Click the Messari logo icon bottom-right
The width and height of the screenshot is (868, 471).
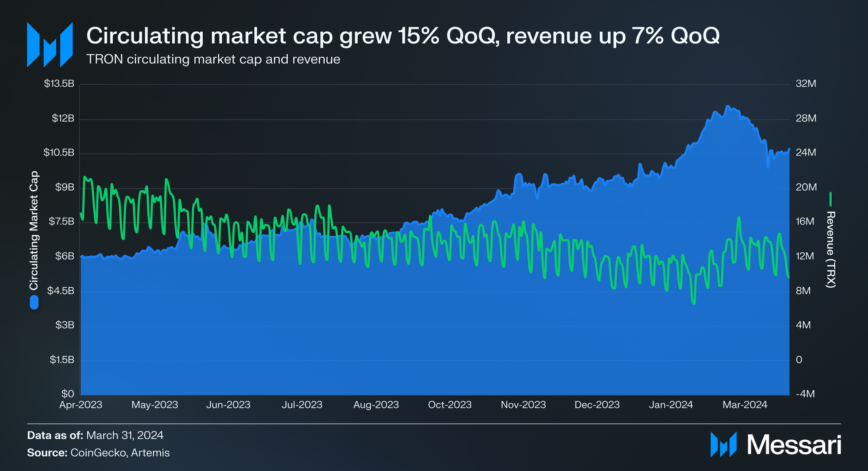coord(723,444)
